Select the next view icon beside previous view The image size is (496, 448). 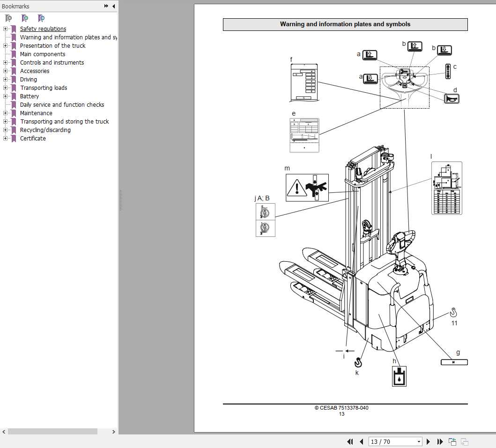464,441
